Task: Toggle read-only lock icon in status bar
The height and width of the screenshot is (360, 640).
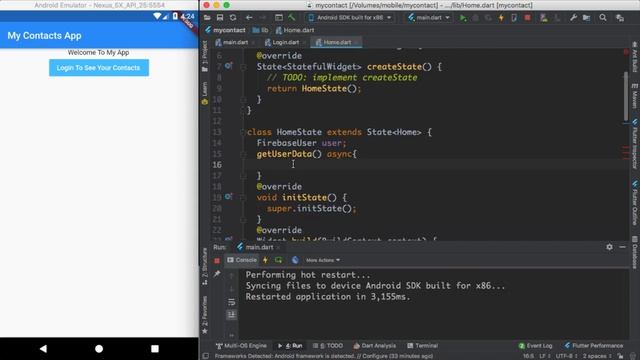Action: [x=620, y=356]
